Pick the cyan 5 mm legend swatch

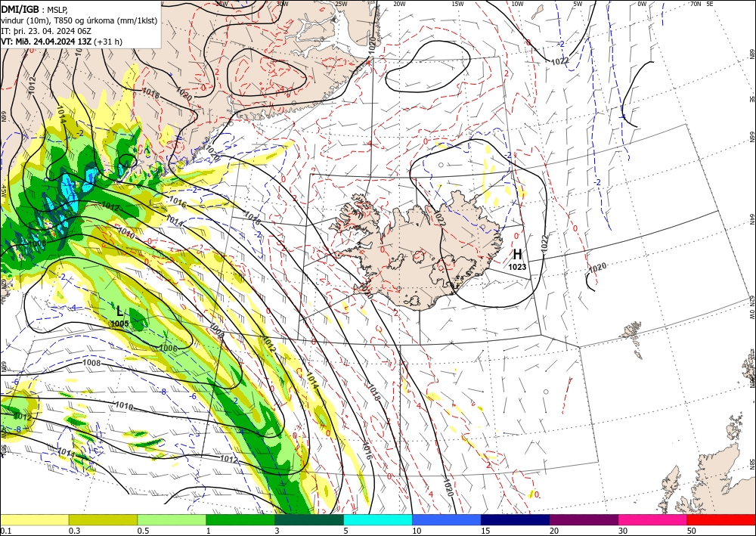[378, 519]
